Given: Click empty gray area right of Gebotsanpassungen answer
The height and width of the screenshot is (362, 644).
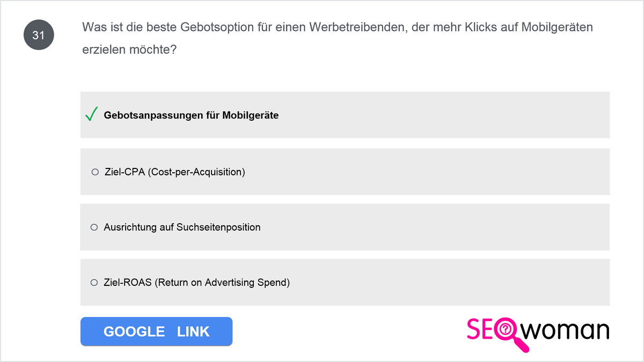Looking at the screenshot, I should (x=444, y=115).
